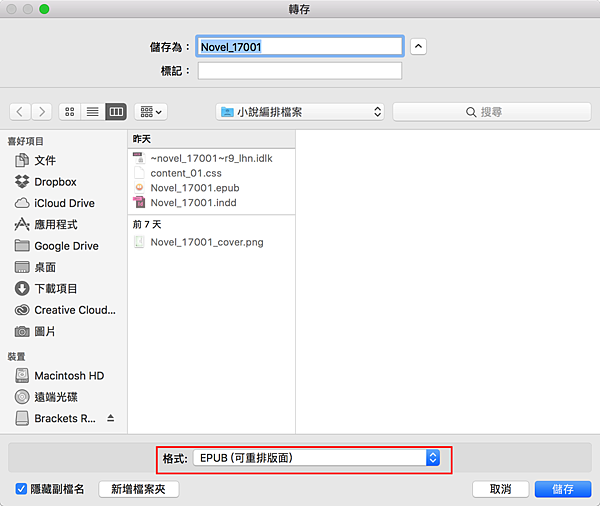Go back with the left arrow button
The height and width of the screenshot is (506, 600).
20,112
